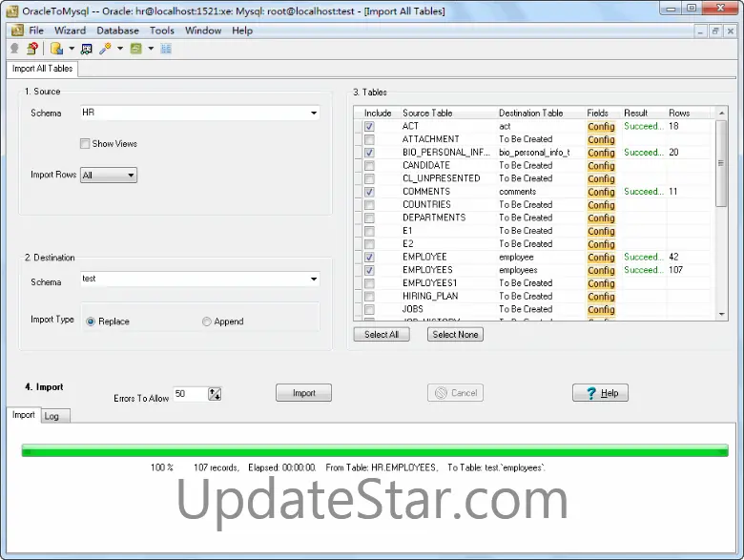The width and height of the screenshot is (744, 560).
Task: Click tables list scroll up arrow
Action: 722,113
